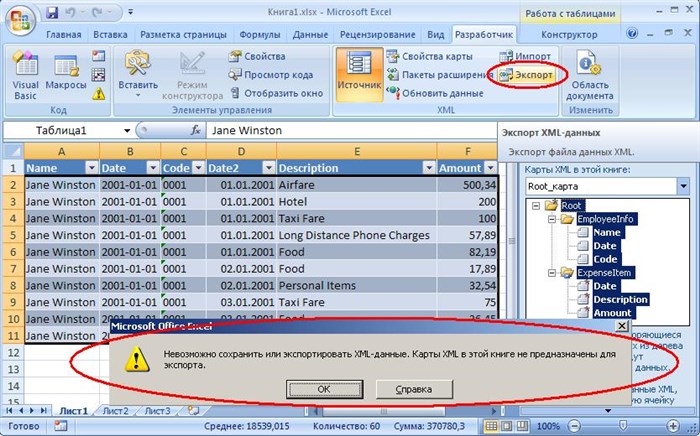This screenshot has height=436, width=700.
Task: Select Page Break Preview in status bar
Action: (522, 426)
